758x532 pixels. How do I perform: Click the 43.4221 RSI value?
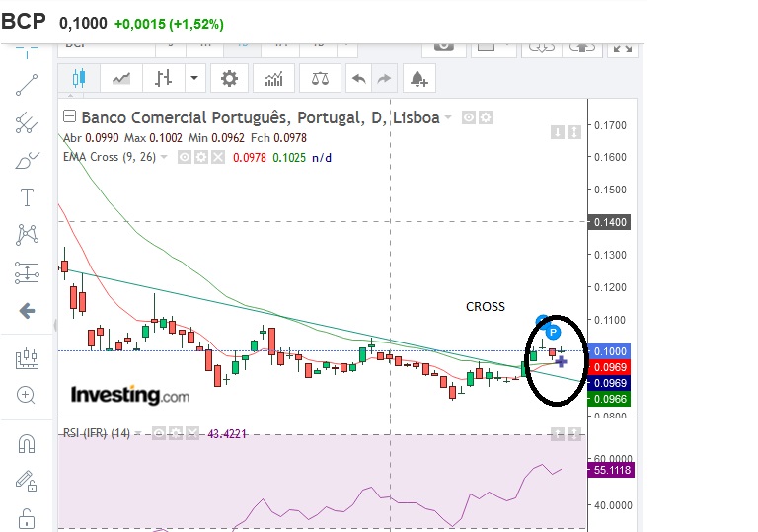[x=227, y=434]
